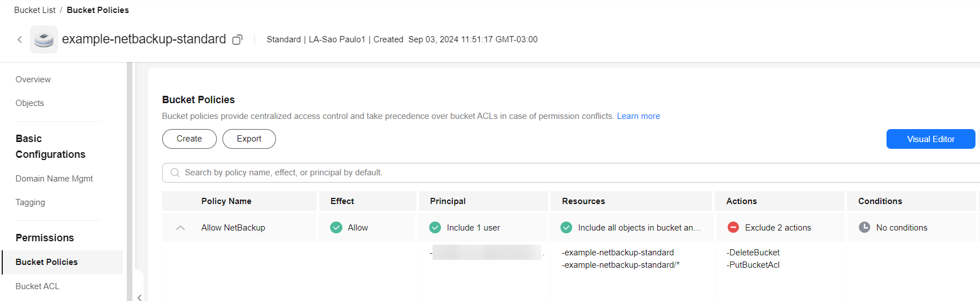Open the Overview sidebar item
This screenshot has height=301, width=980.
pos(33,79)
